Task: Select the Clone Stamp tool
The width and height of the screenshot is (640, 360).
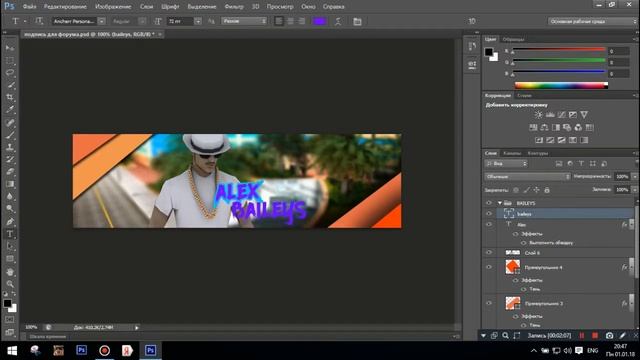Action: point(10,147)
